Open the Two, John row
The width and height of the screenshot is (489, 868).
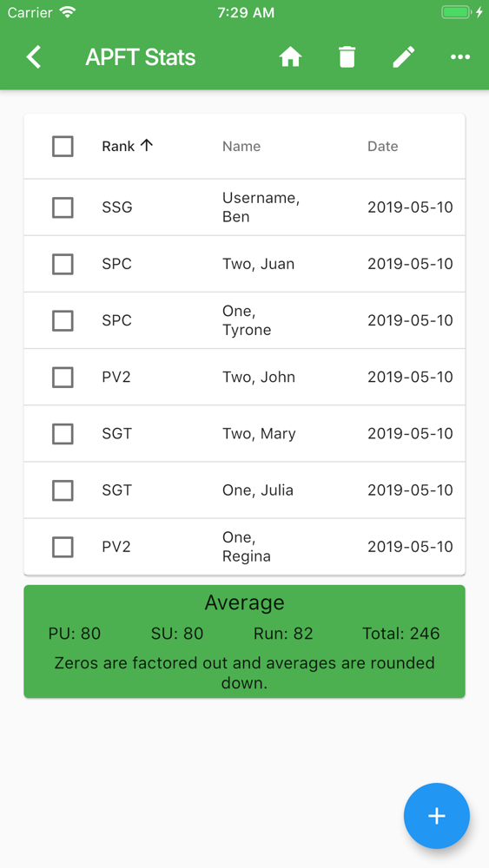(244, 377)
